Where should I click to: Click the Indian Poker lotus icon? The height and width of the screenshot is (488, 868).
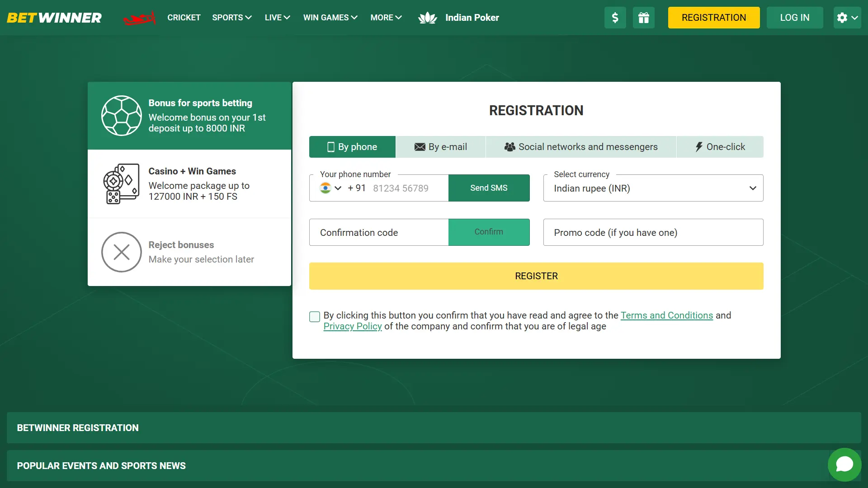pos(427,17)
